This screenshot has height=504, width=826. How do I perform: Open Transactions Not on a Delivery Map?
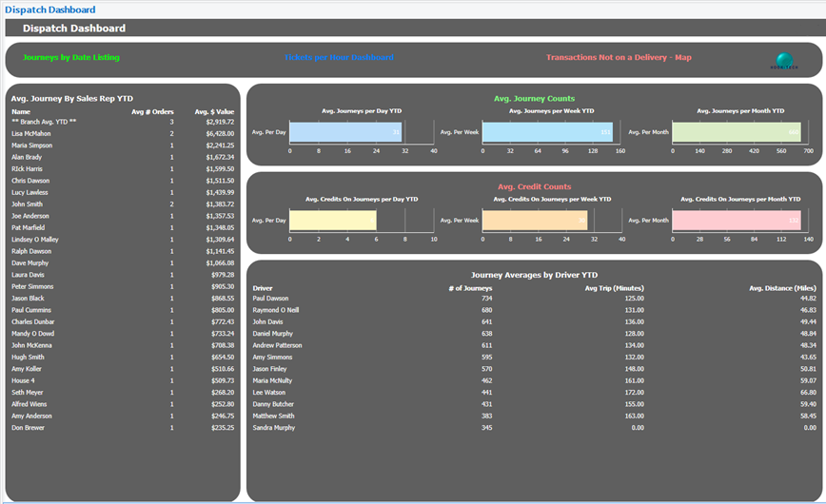619,57
